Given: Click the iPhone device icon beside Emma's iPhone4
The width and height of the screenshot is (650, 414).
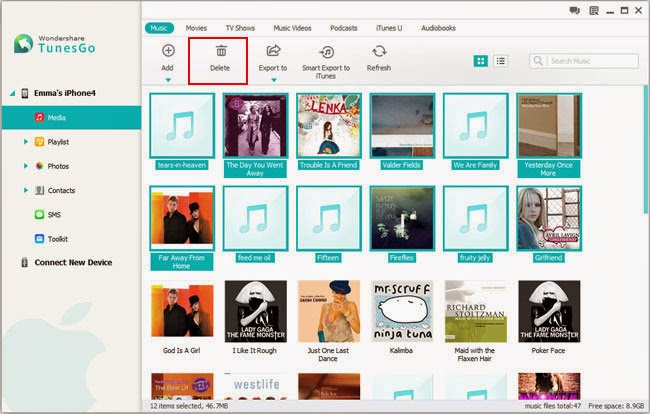Looking at the screenshot, I should (x=25, y=93).
